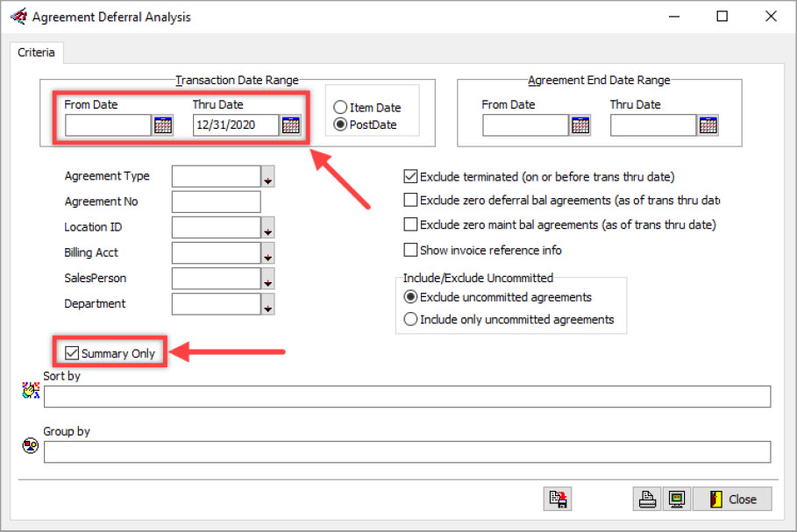This screenshot has height=532, width=797.
Task: Click the screen preview icon button
Action: tap(676, 499)
